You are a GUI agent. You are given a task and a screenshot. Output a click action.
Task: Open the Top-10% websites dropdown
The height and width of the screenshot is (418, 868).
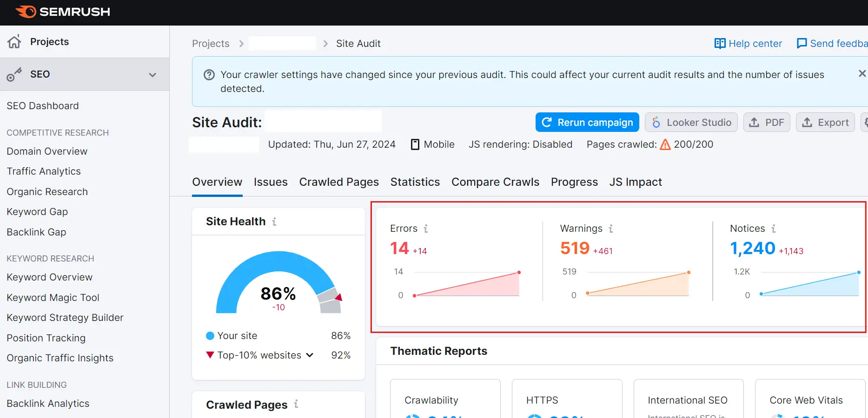pos(310,355)
